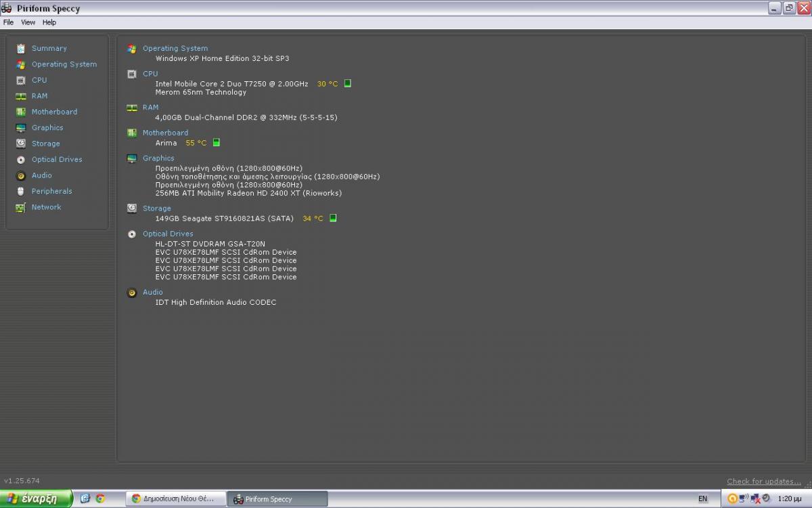Open Optical Drives section from sidebar
Screen dimensions: 812x508
click(x=57, y=160)
